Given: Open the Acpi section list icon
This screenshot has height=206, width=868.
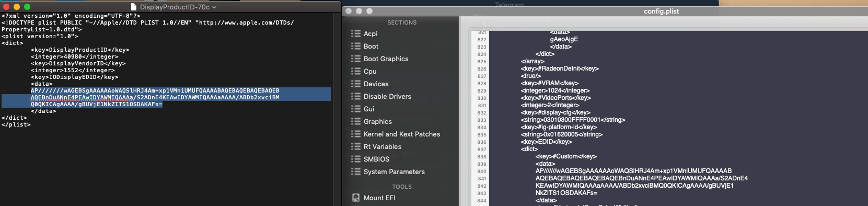Looking at the screenshot, I should click(x=356, y=33).
